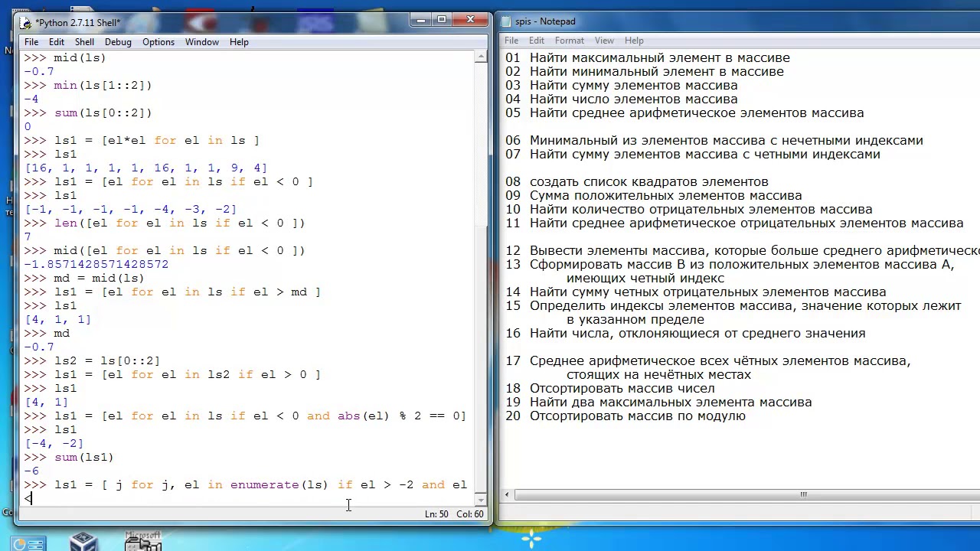Image resolution: width=980 pixels, height=551 pixels.
Task: Open Edit menu in Python Shell
Action: pos(57,42)
